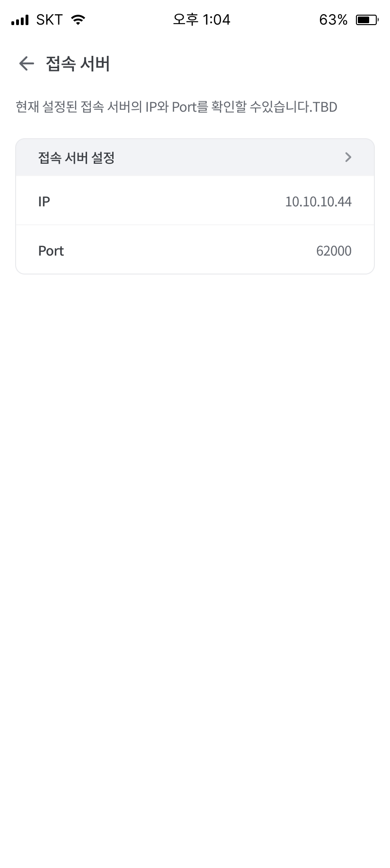Tap the 63% battery percentage
The width and height of the screenshot is (390, 868).
coord(333,20)
